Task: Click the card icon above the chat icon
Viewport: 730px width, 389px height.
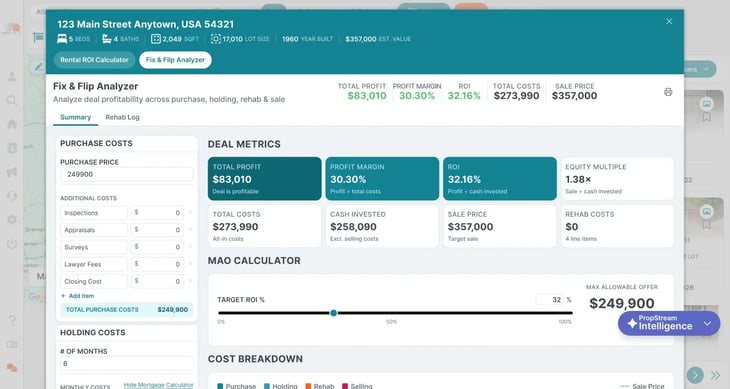Action: click(12, 344)
